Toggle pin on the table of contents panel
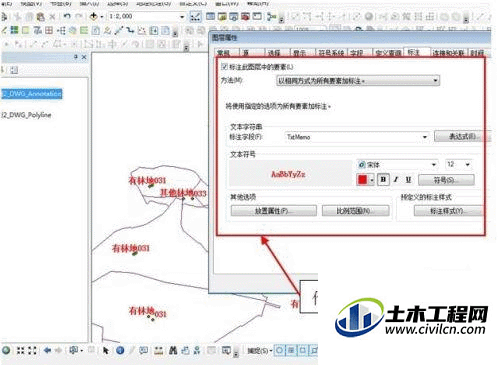Image resolution: width=500 pixels, height=365 pixels. 76,57
